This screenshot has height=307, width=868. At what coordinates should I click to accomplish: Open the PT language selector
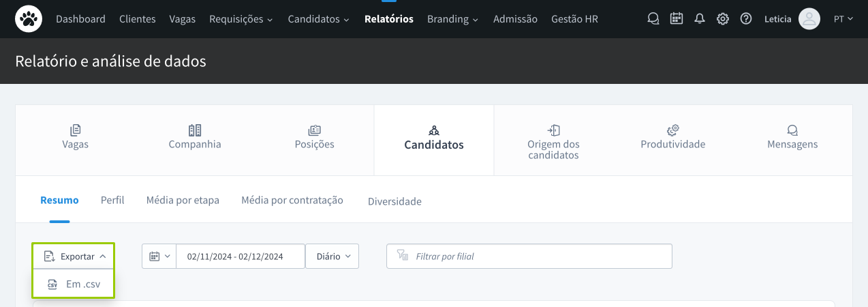click(843, 19)
